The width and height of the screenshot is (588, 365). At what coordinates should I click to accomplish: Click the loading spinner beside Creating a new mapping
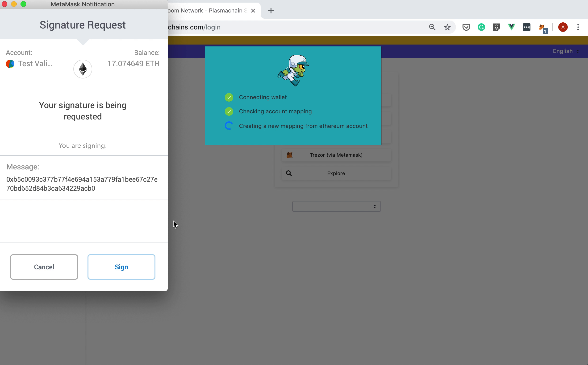tap(229, 126)
